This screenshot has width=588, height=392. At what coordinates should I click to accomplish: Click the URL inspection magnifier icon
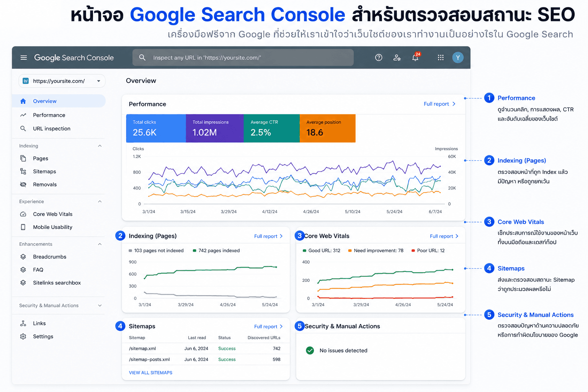(x=23, y=129)
